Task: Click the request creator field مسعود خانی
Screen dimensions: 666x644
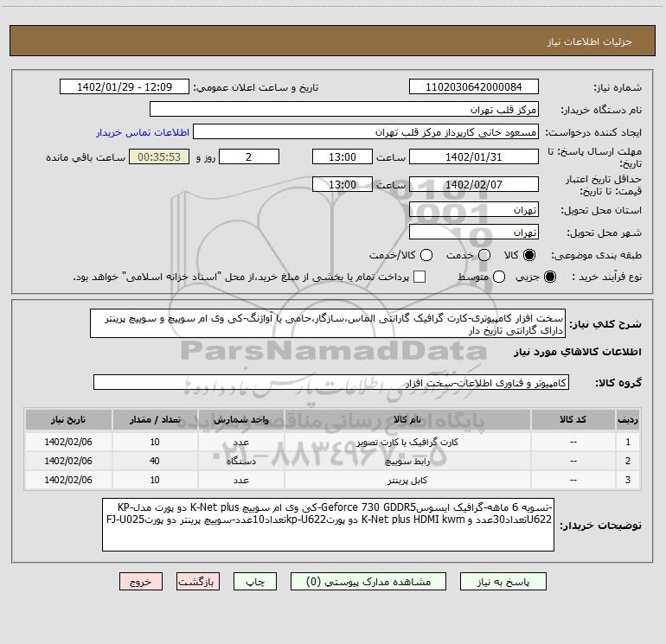Action: pyautogui.click(x=366, y=132)
